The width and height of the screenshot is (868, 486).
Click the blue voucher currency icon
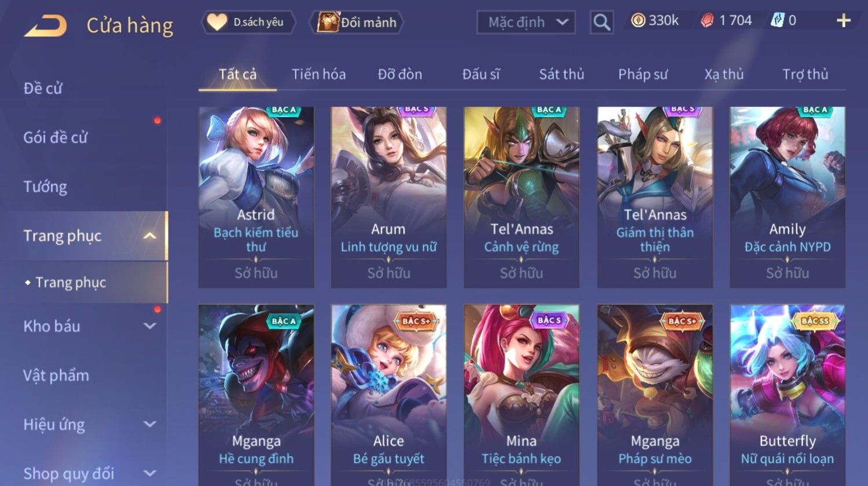(x=777, y=21)
